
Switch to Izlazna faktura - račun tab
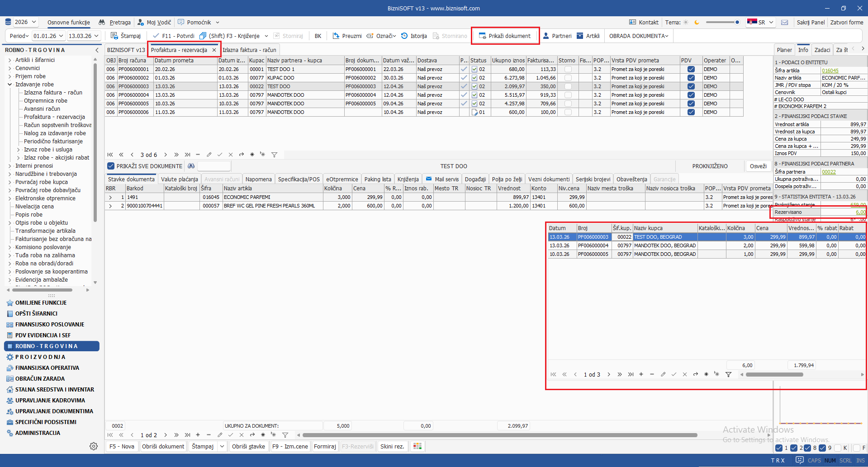tap(249, 50)
